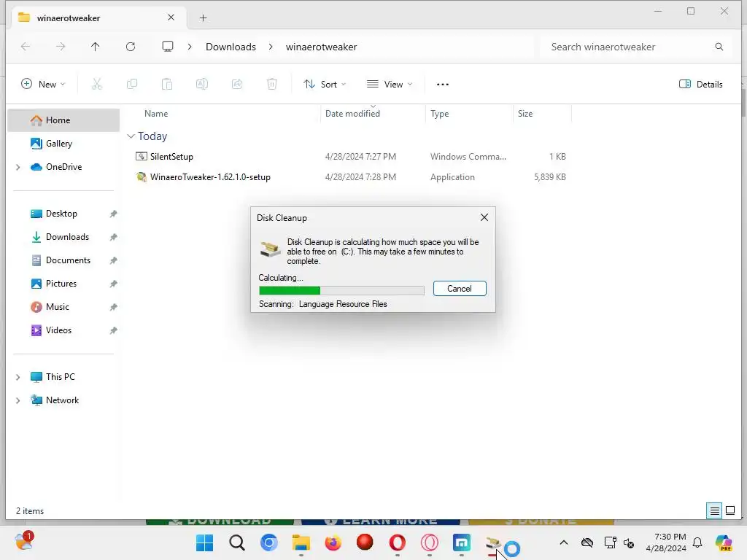Click the Rename icon in toolbar

click(202, 85)
